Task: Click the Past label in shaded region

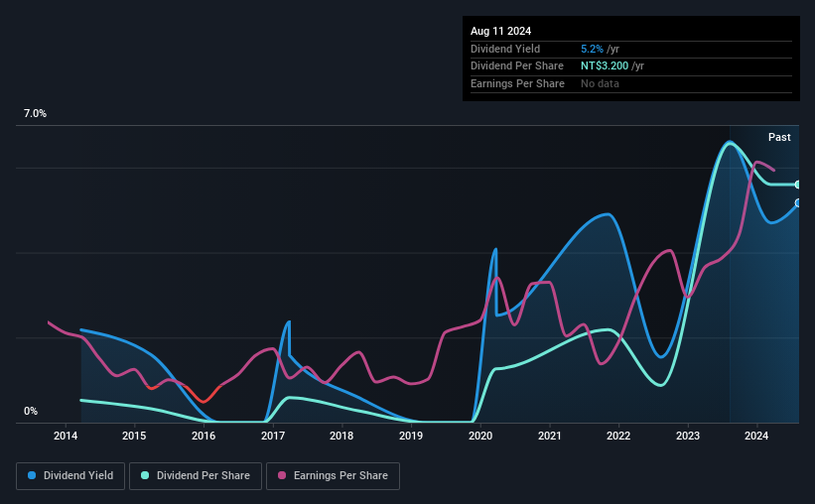Action: coord(779,137)
